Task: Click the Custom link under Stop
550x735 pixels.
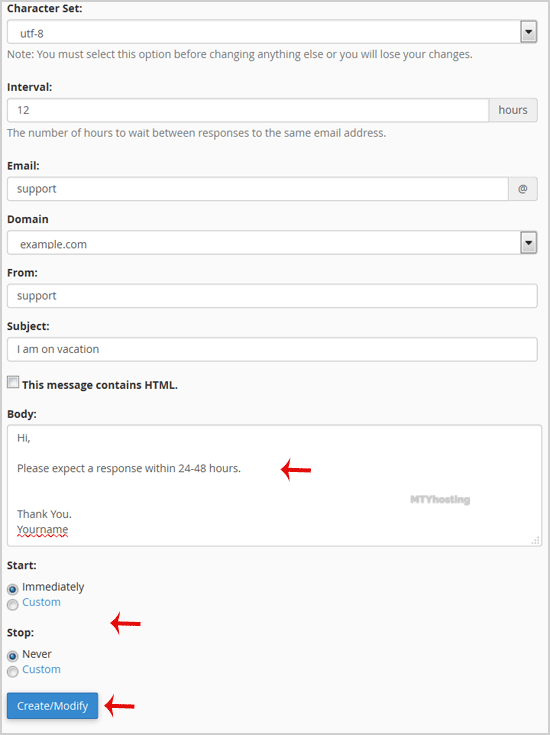Action: [x=41, y=669]
